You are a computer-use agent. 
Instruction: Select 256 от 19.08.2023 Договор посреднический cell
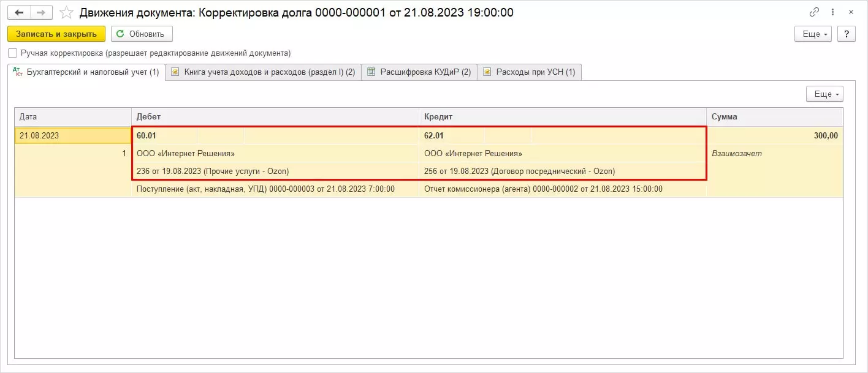tap(563, 171)
